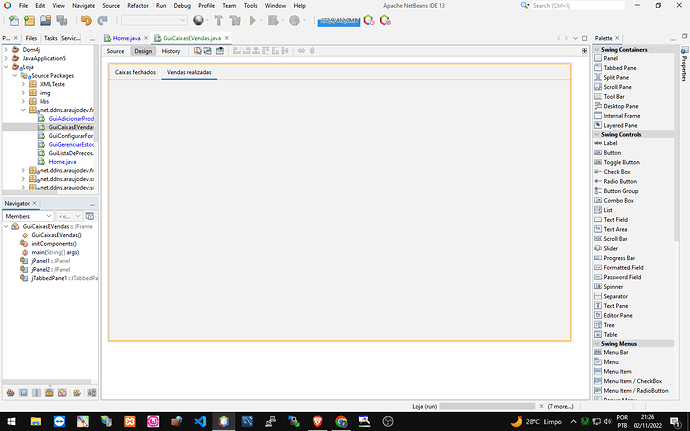This screenshot has height=431, width=690.
Task: Click the Table icon in palette
Action: pyautogui.click(x=598, y=335)
